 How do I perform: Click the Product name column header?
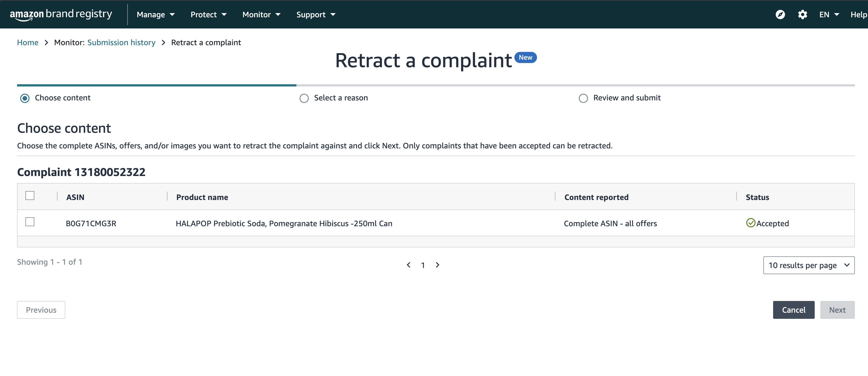pos(202,197)
